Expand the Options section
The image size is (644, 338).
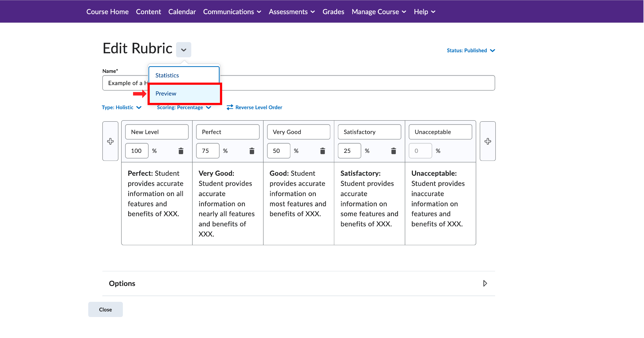coord(485,283)
